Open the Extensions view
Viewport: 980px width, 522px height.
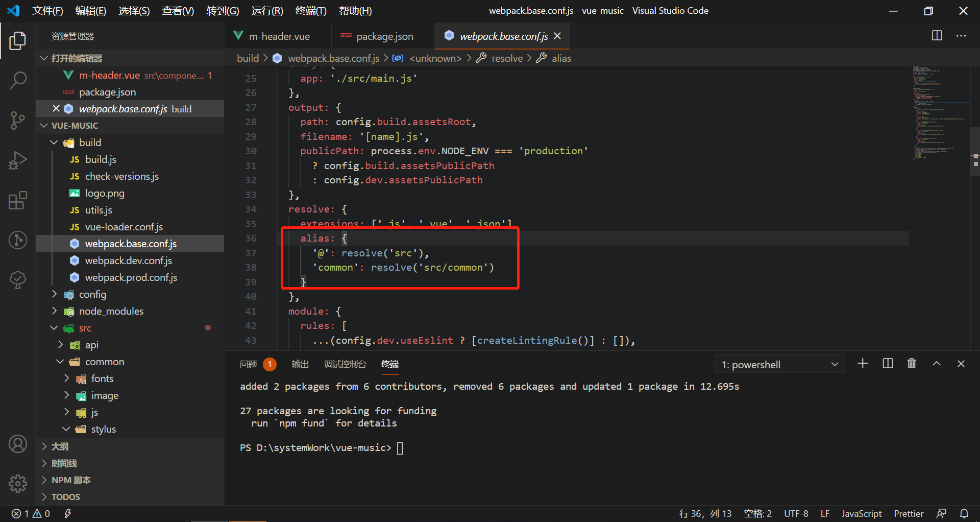18,200
